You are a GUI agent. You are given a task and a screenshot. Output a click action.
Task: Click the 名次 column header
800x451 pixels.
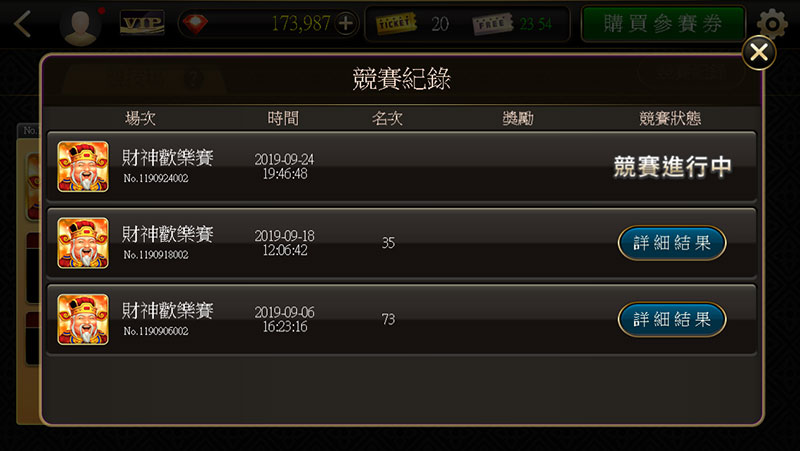coord(387,118)
